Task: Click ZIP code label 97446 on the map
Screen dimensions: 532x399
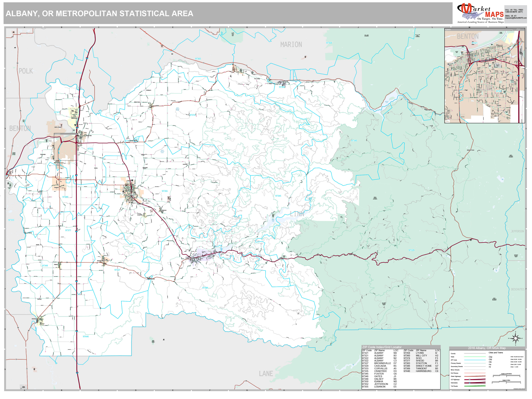Action: (x=86, y=337)
